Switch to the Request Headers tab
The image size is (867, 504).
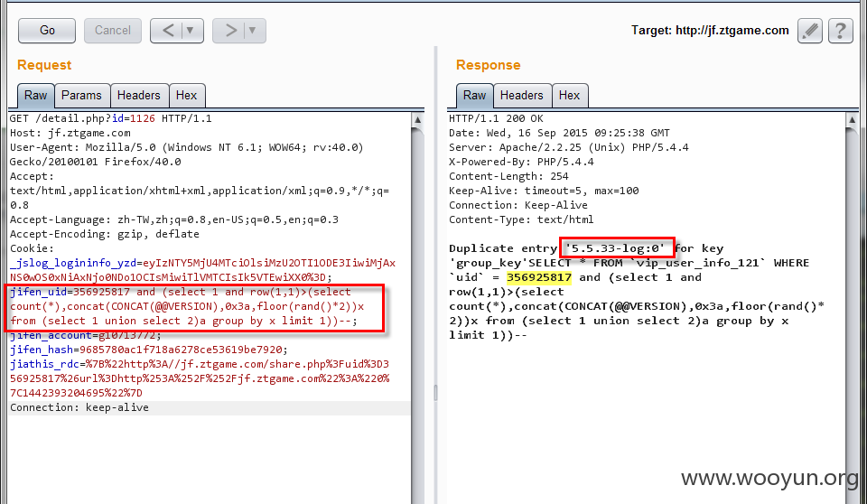tap(139, 96)
